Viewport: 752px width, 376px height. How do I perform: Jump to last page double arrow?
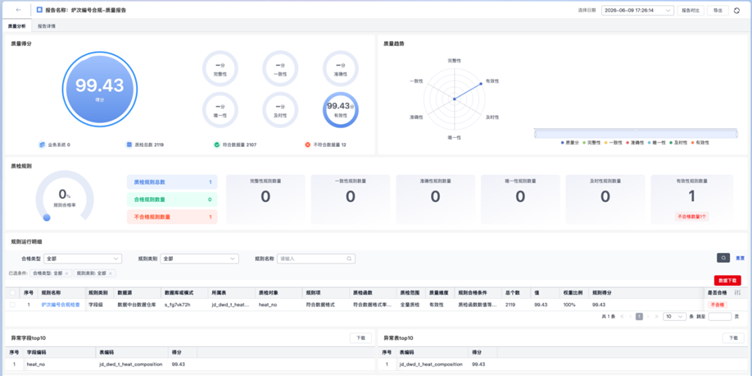click(x=656, y=317)
